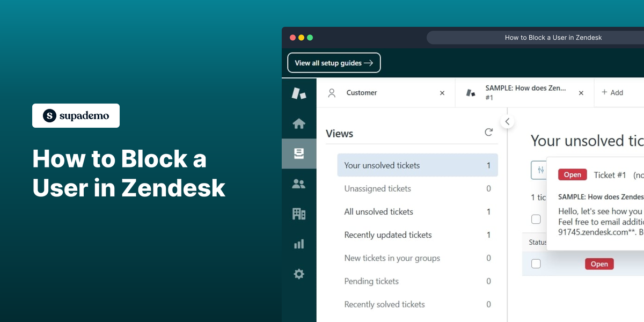Image resolution: width=644 pixels, height=322 pixels.
Task: Refresh the Views list
Action: tap(488, 132)
